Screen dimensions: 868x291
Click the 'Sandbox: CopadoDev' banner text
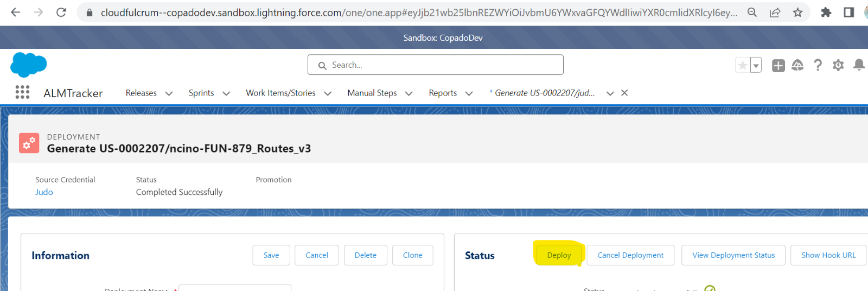pyautogui.click(x=443, y=37)
